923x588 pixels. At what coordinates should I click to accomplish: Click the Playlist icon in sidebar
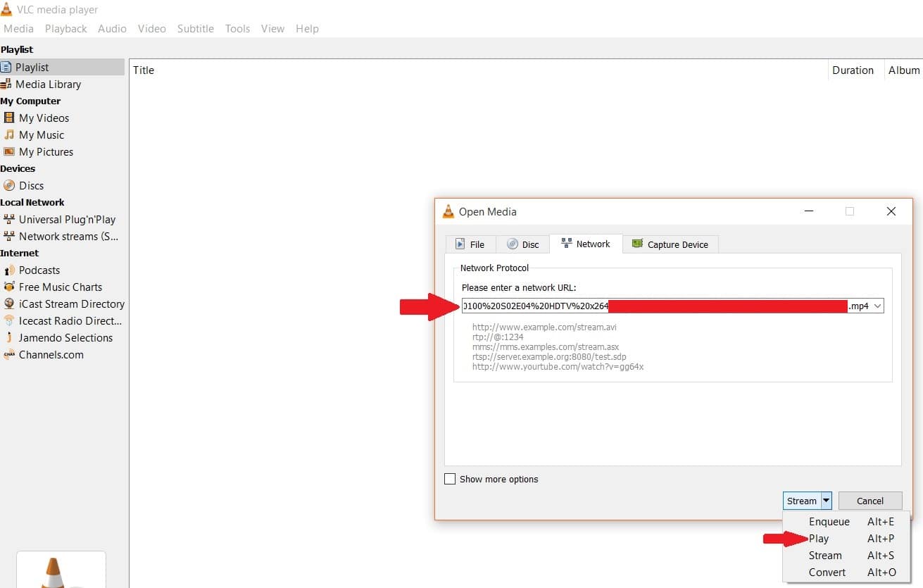point(6,68)
